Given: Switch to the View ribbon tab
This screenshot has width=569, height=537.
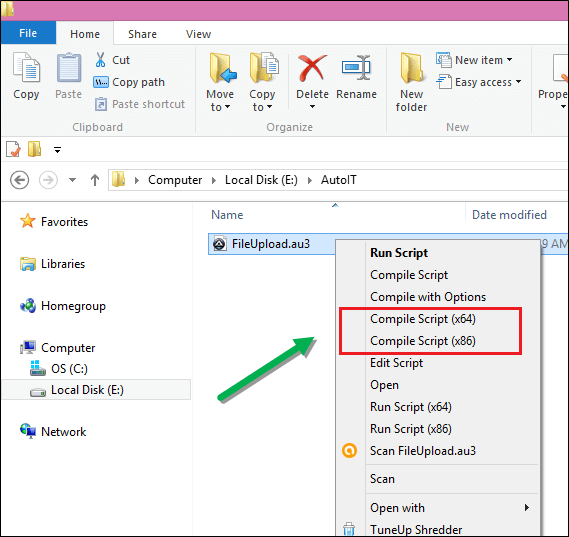Looking at the screenshot, I should click(198, 34).
